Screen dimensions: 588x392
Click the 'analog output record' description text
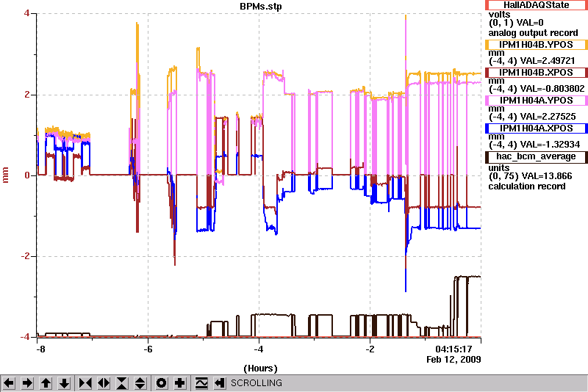(533, 33)
